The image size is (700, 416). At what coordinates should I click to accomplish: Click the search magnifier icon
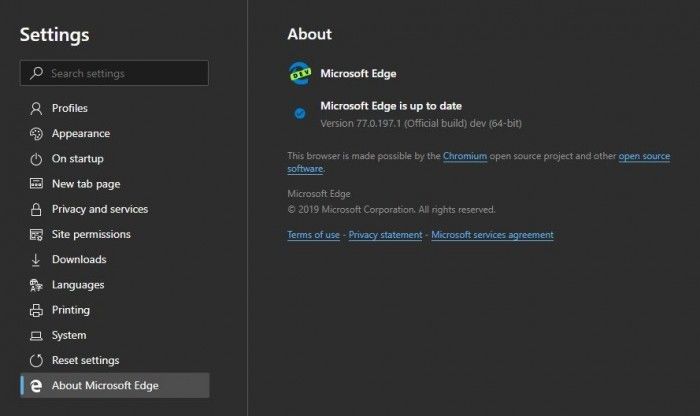click(37, 73)
